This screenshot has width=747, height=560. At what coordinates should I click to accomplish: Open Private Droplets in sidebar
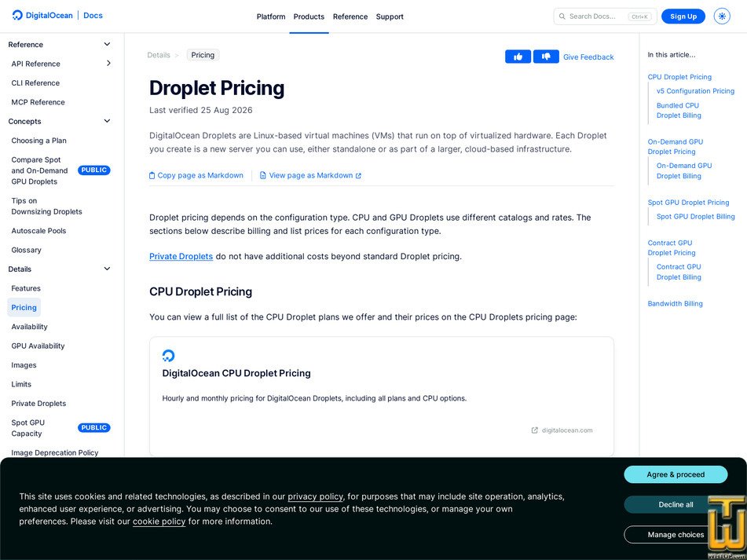38,403
